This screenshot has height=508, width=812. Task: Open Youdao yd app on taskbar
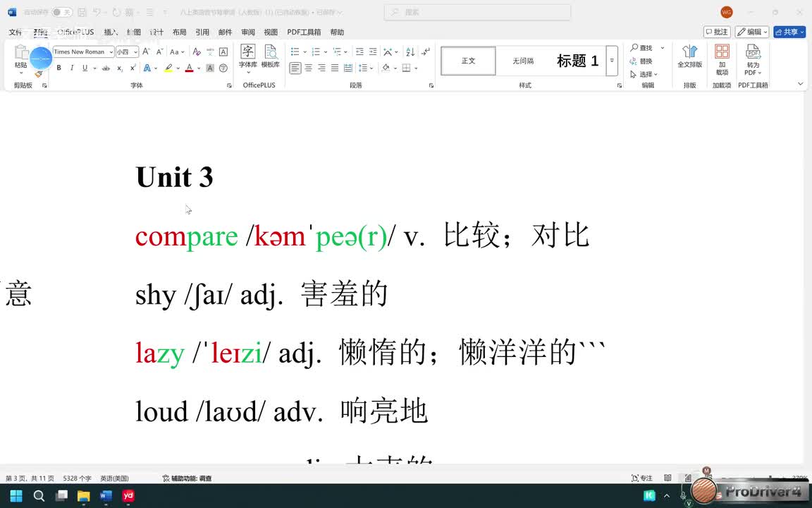pyautogui.click(x=128, y=495)
